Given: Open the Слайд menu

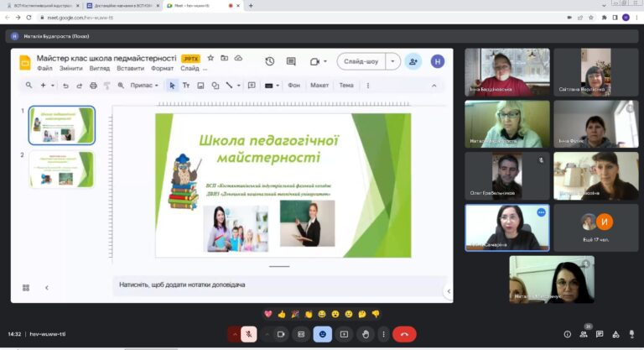Looking at the screenshot, I should pos(190,68).
